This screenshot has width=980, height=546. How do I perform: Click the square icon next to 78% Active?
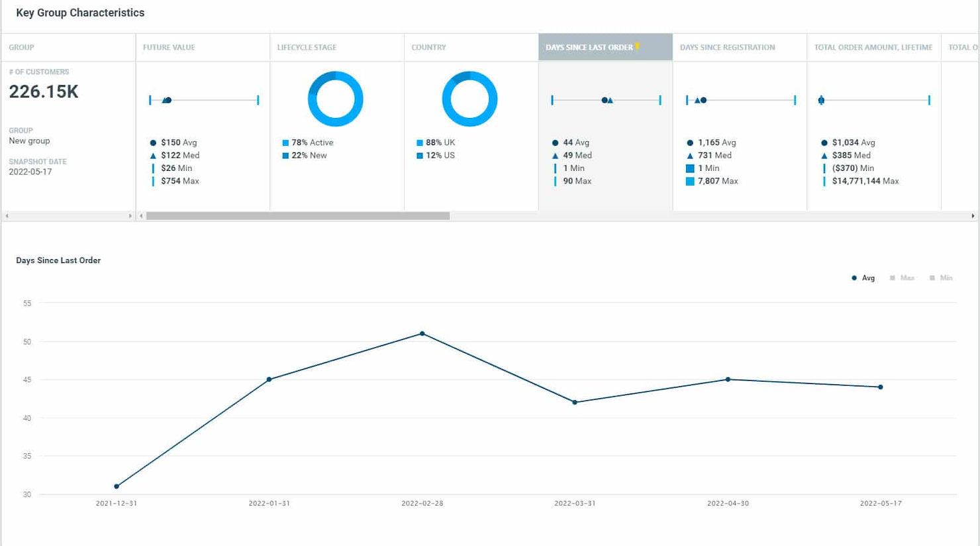(286, 142)
